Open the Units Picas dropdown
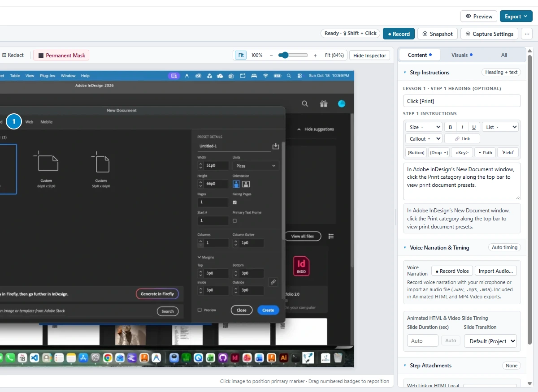This screenshot has height=392, width=538. (x=255, y=166)
